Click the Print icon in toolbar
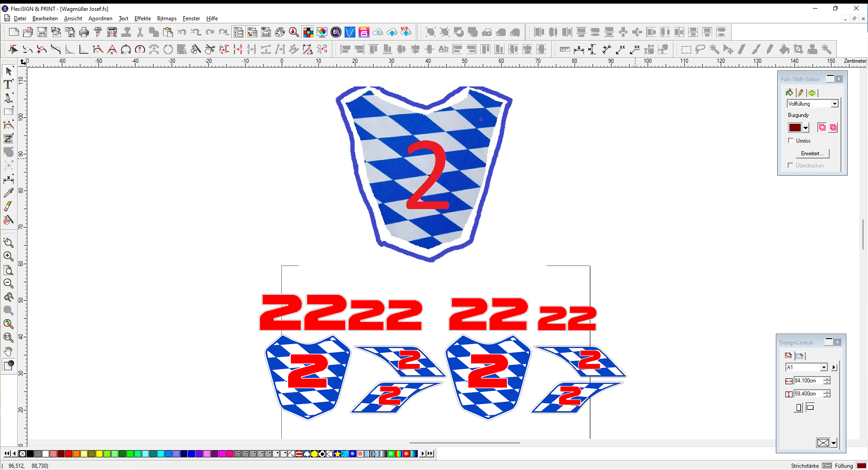This screenshot has height=470, width=868. [x=84, y=32]
